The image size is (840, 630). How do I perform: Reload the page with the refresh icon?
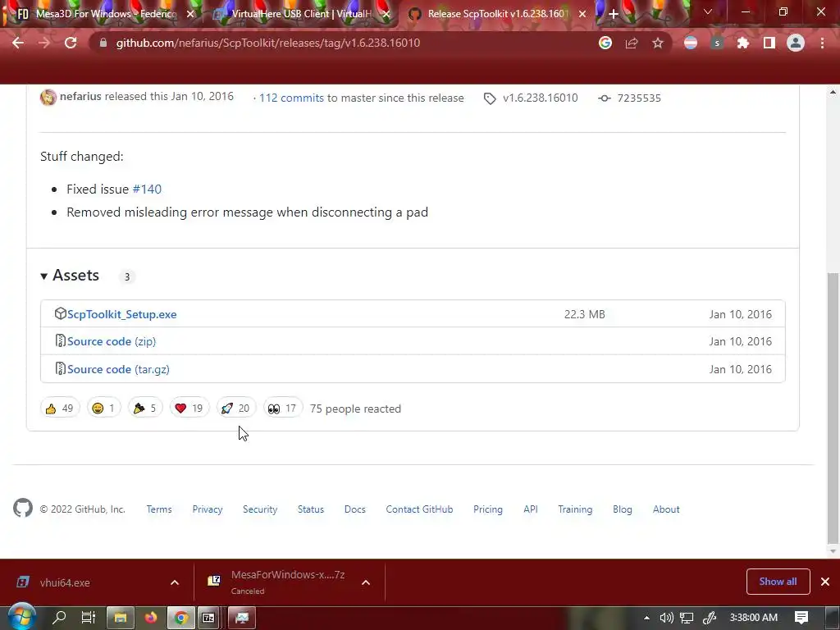coord(71,43)
